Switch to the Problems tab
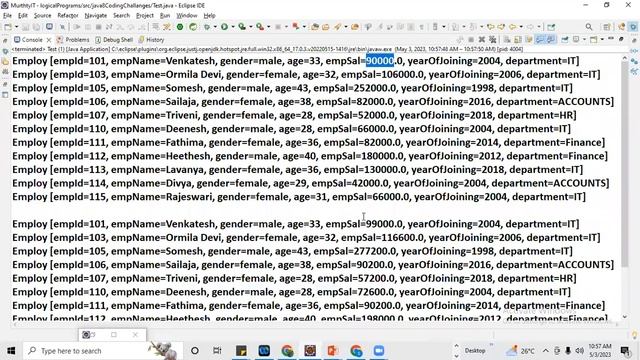This screenshot has width=640, height=360. tap(73, 40)
